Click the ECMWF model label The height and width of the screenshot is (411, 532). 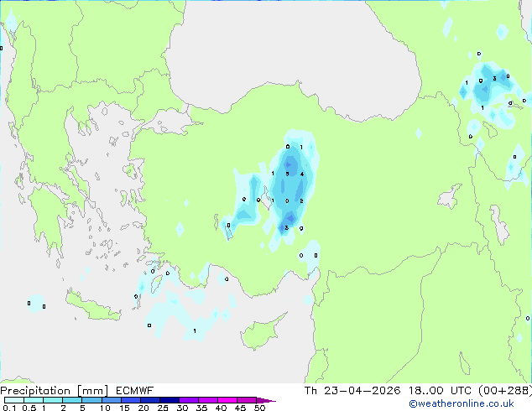[x=135, y=391]
